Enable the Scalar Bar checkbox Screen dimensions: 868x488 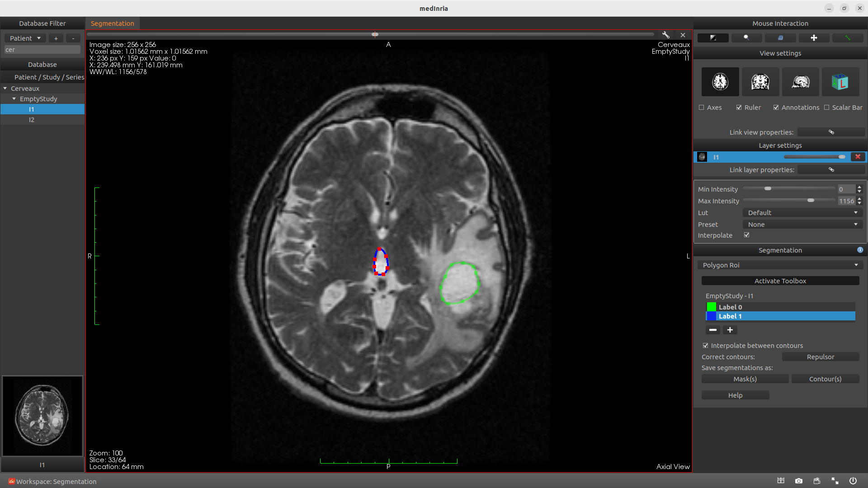[827, 108]
